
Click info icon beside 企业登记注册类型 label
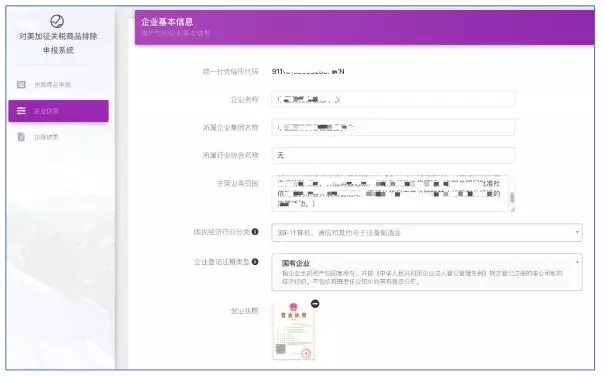(255, 262)
